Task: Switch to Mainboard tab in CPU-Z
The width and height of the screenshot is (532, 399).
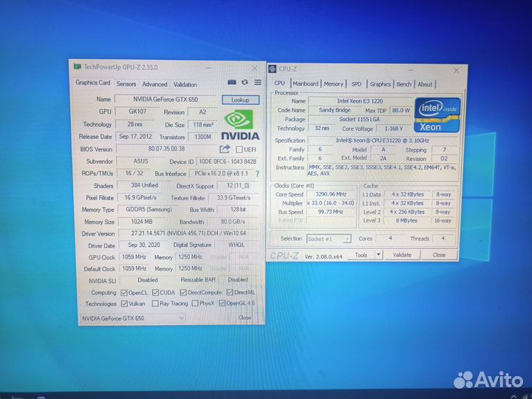Action: pos(306,83)
